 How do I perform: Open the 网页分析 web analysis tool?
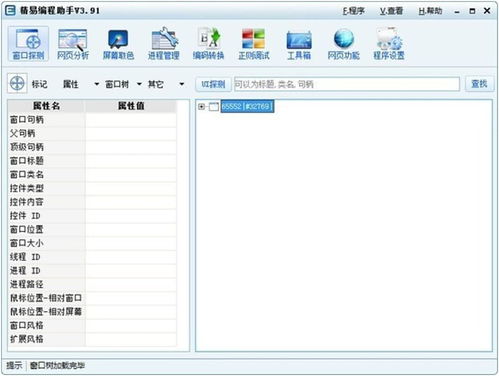pos(73,44)
